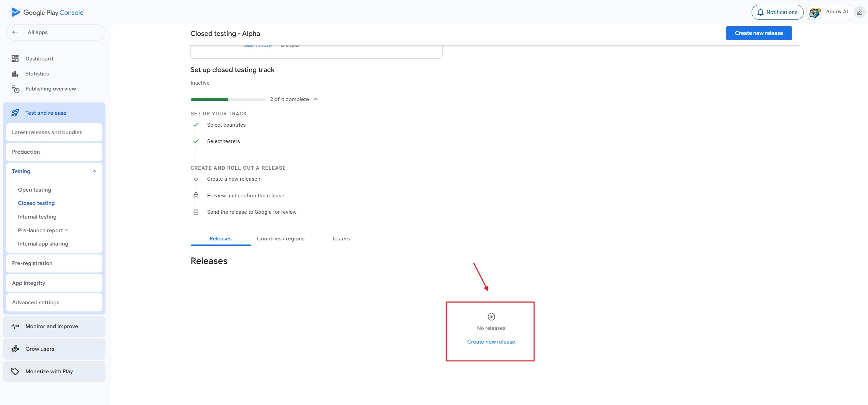Collapse the Testing section chevron
This screenshot has width=868, height=405.
[94, 171]
